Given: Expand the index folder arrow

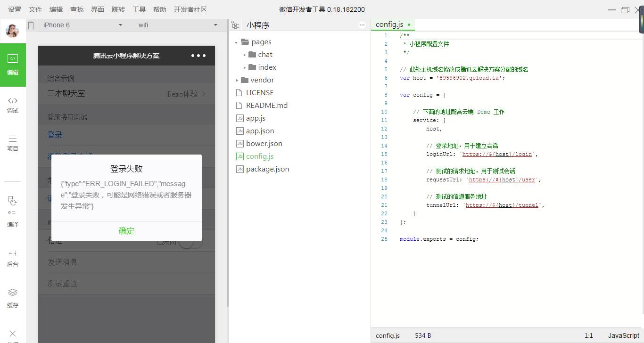Looking at the screenshot, I should tap(244, 68).
